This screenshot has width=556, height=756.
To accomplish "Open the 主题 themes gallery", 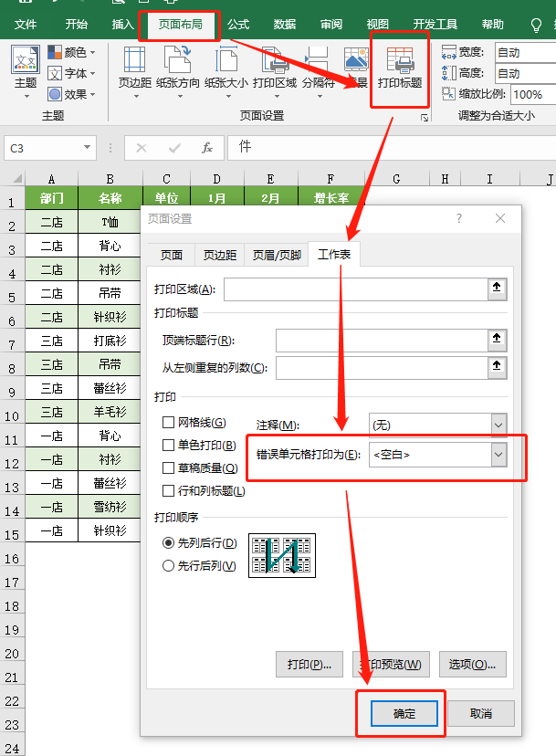I will click(25, 71).
